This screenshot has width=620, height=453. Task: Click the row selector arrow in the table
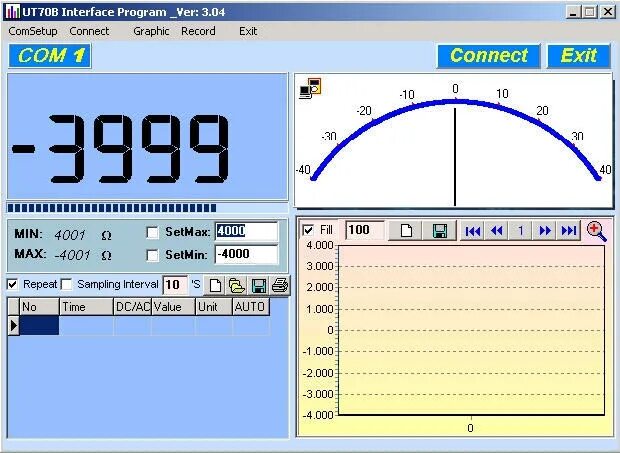pyautogui.click(x=14, y=326)
